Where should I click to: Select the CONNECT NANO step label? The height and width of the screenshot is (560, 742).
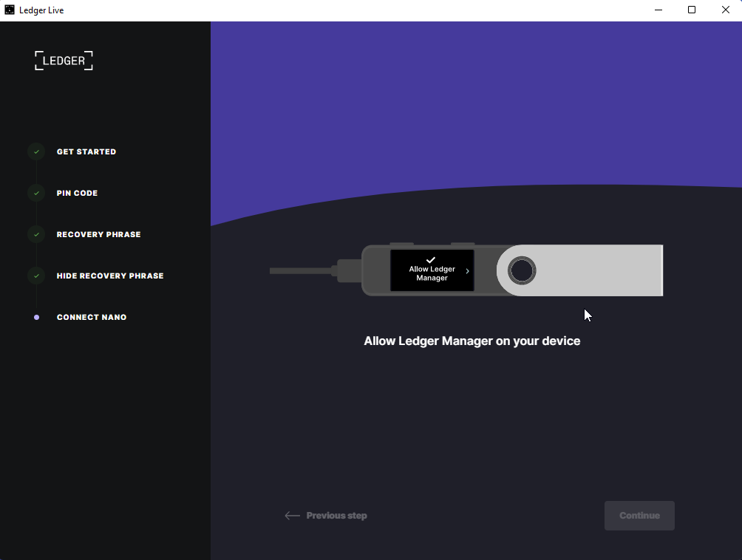pyautogui.click(x=92, y=317)
